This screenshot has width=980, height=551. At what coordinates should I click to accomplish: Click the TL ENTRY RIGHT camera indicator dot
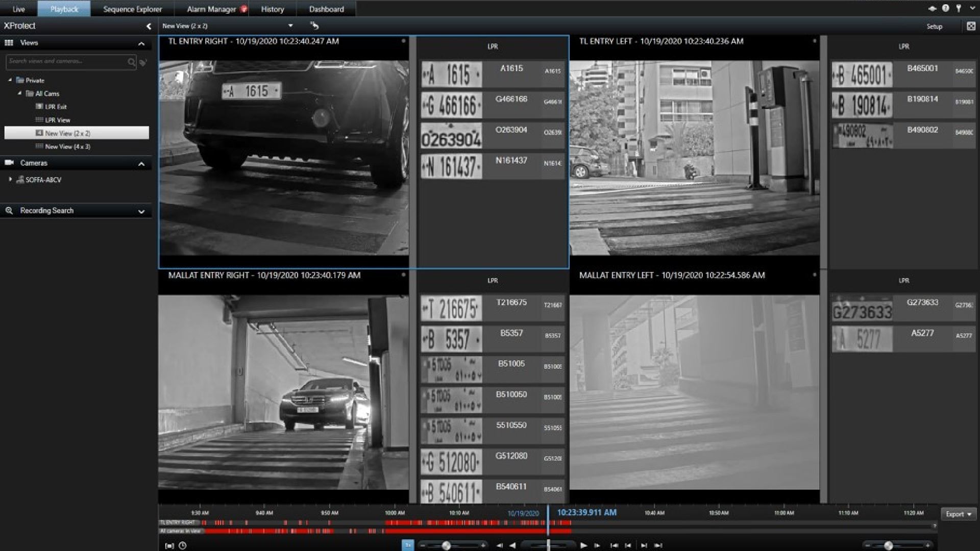(x=403, y=41)
